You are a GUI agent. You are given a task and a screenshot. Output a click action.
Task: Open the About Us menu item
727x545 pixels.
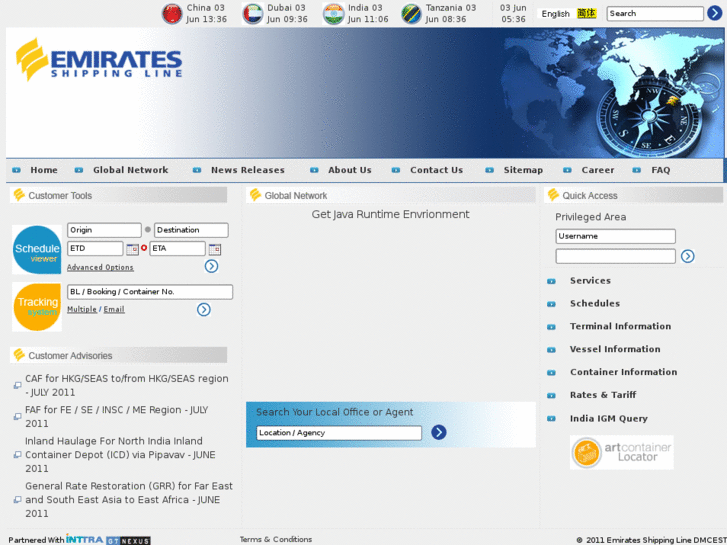(350, 170)
